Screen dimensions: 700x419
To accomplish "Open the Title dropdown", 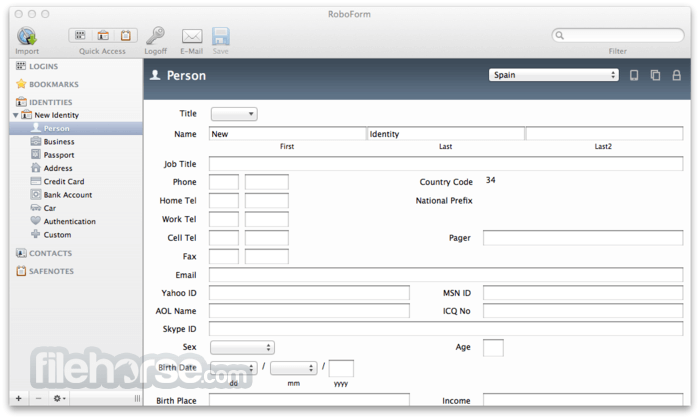I will [234, 114].
